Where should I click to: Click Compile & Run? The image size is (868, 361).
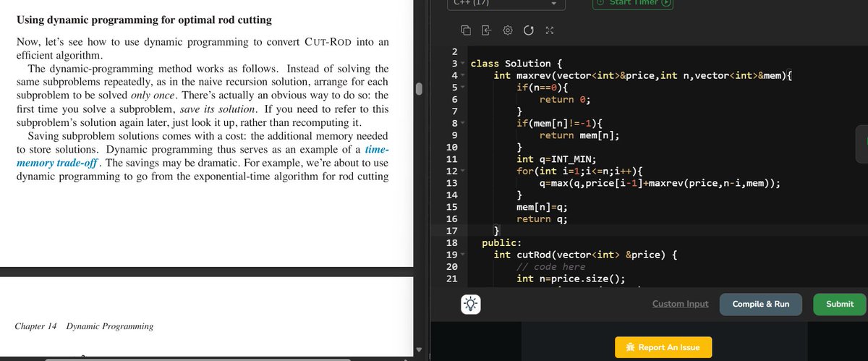pyautogui.click(x=761, y=305)
